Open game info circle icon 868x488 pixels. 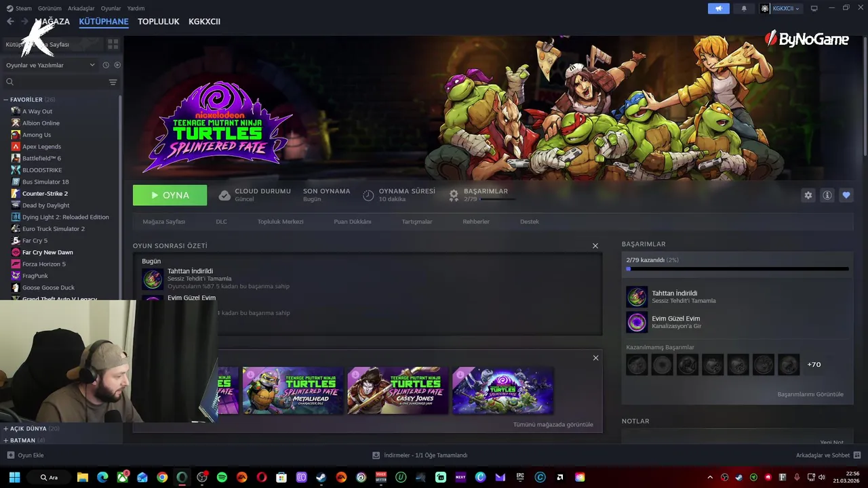pyautogui.click(x=827, y=195)
